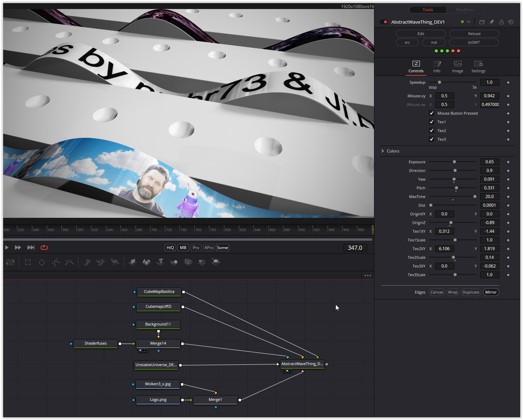Add a Spot Light node from toolbar
523x420 pixels.
tap(202, 262)
